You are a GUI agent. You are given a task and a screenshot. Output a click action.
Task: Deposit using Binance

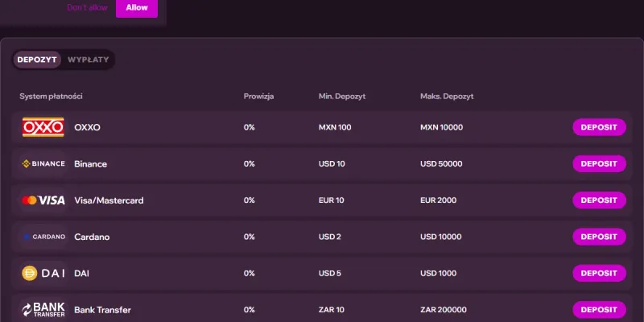click(x=599, y=164)
